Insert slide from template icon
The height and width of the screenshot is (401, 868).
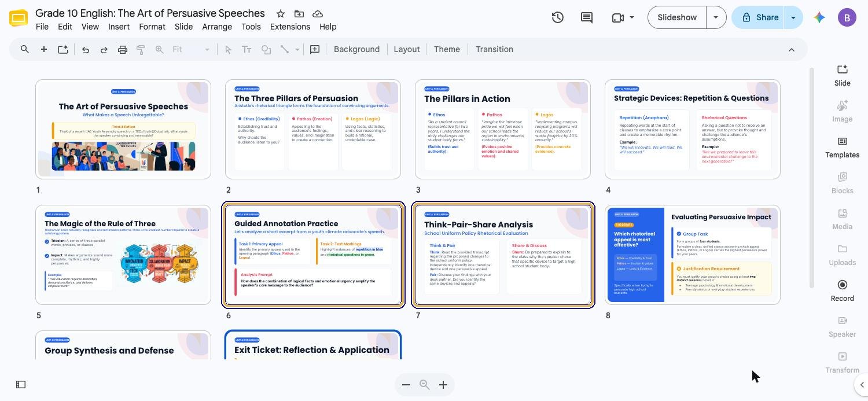[62, 49]
